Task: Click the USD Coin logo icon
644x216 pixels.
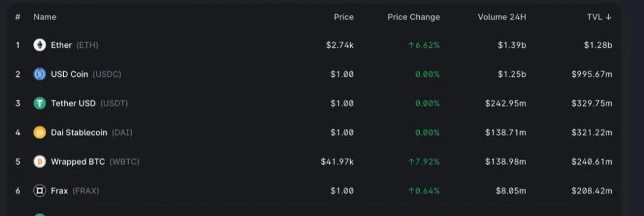Action: tap(39, 75)
